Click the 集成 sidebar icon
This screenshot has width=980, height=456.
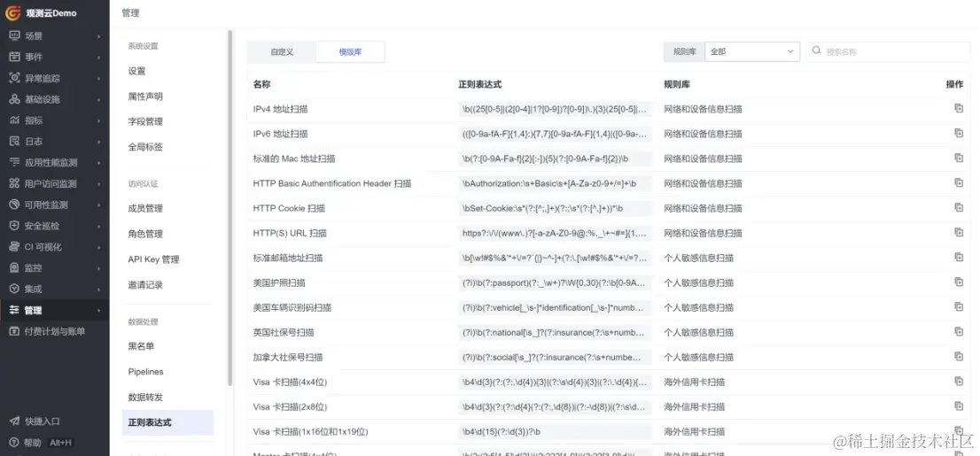tap(15, 289)
